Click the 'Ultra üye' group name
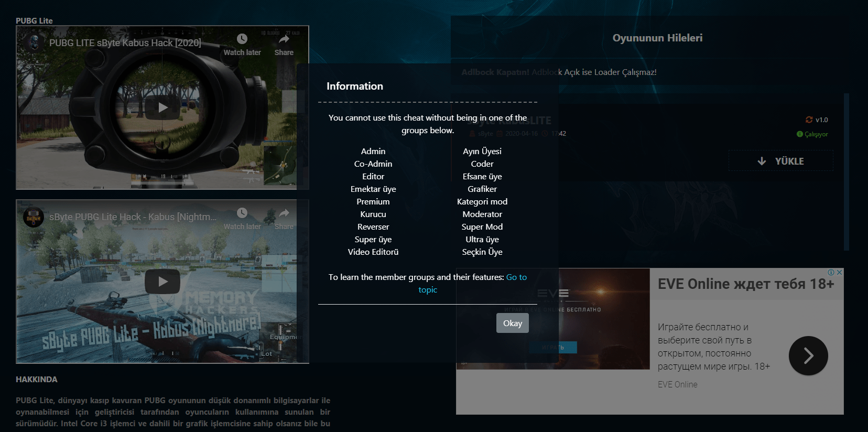Screen dimensions: 868x432 (482, 239)
